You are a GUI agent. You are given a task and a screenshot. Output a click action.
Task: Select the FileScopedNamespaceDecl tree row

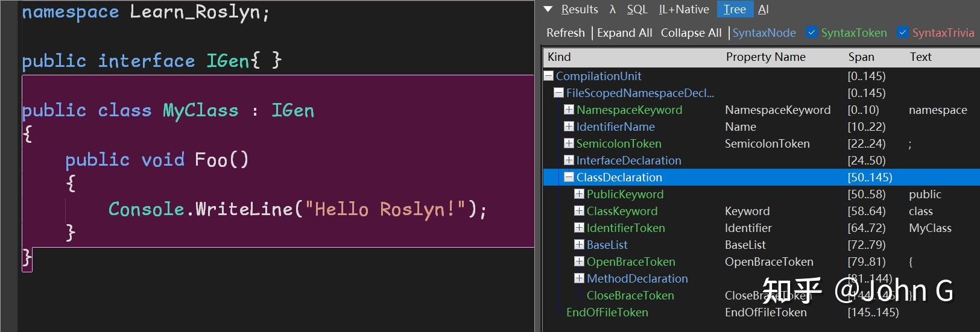(761, 93)
